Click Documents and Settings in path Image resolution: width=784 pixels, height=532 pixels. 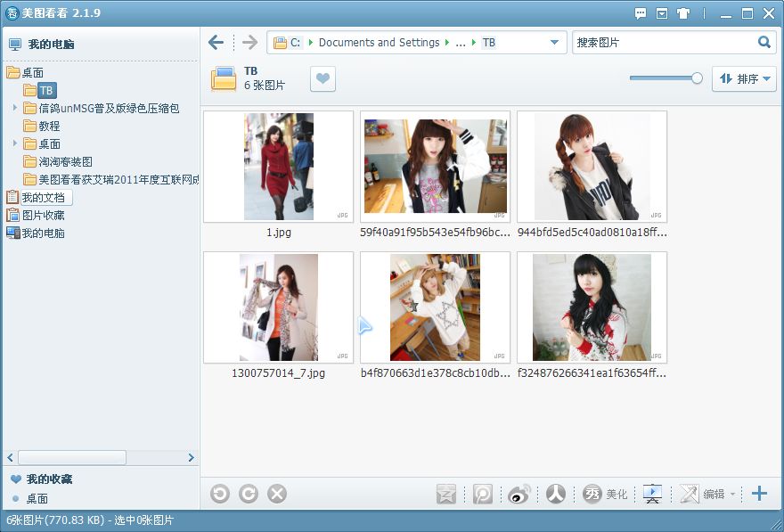(379, 43)
